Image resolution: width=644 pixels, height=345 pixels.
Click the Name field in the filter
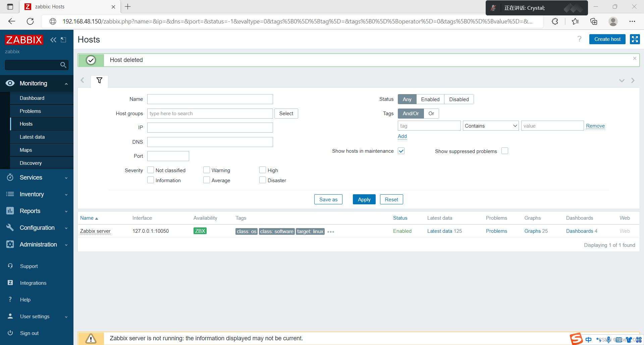click(210, 99)
